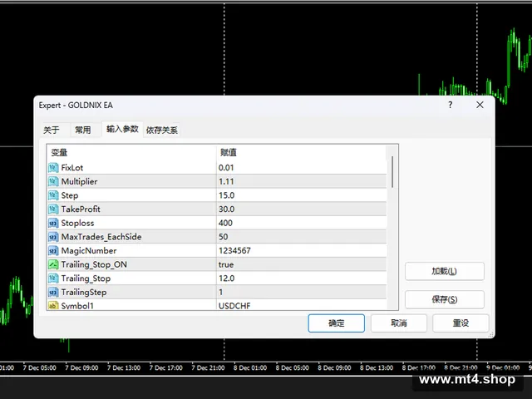Select the FixLot value 0.01
The height and width of the screenshot is (399, 532).
(226, 168)
